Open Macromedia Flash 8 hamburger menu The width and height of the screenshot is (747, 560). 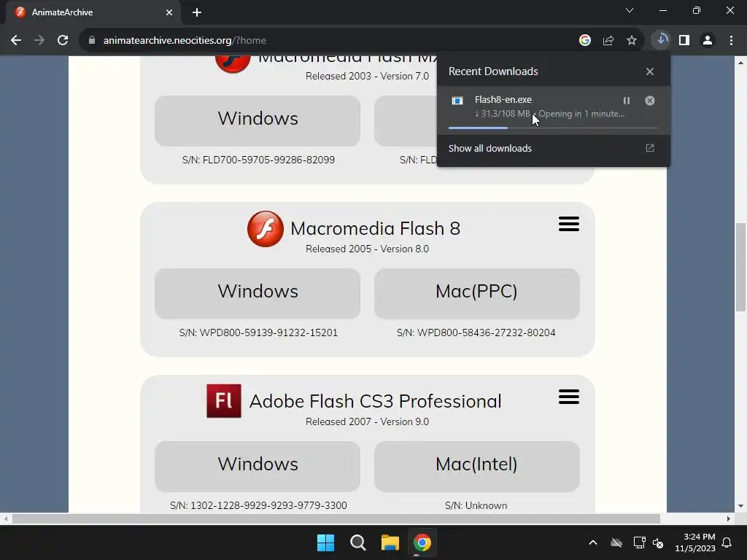click(x=569, y=224)
